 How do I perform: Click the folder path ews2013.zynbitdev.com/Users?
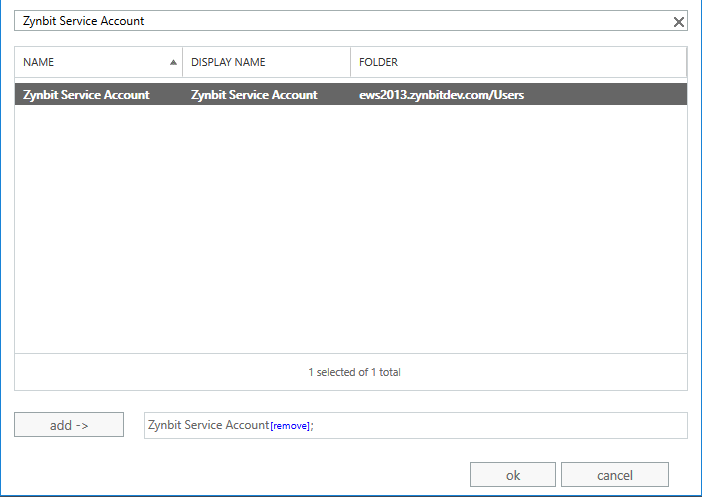(441, 94)
